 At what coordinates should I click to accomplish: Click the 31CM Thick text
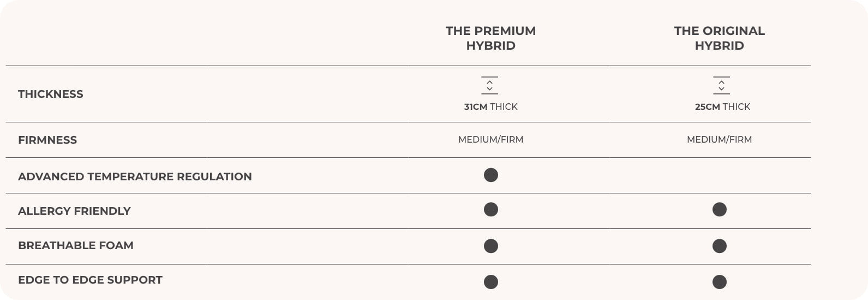tap(490, 107)
